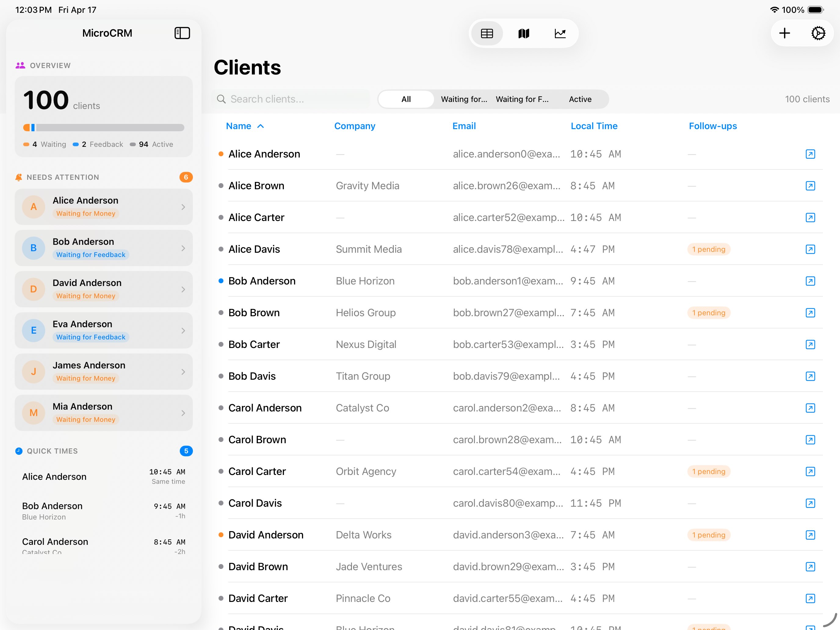Screen dimensions: 840x630
Task: Open Bob Carter's detail link icon
Action: pyautogui.click(x=810, y=344)
